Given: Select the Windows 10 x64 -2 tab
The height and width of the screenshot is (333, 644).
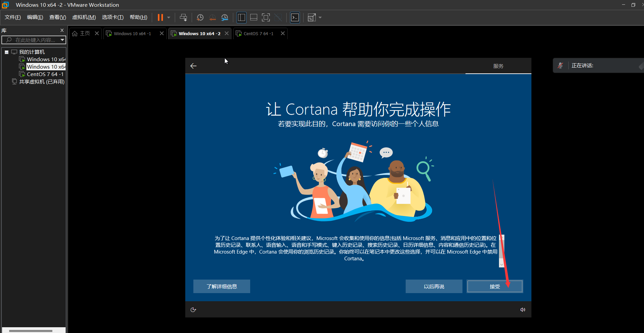Looking at the screenshot, I should pos(199,33).
